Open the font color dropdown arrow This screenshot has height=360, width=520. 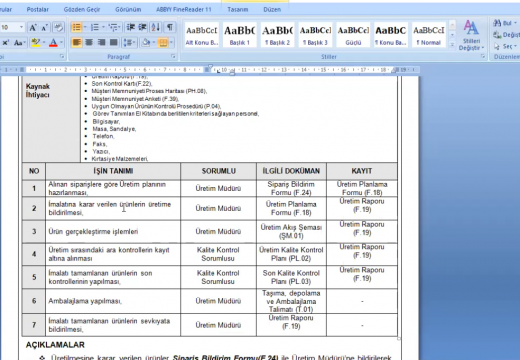62,43
